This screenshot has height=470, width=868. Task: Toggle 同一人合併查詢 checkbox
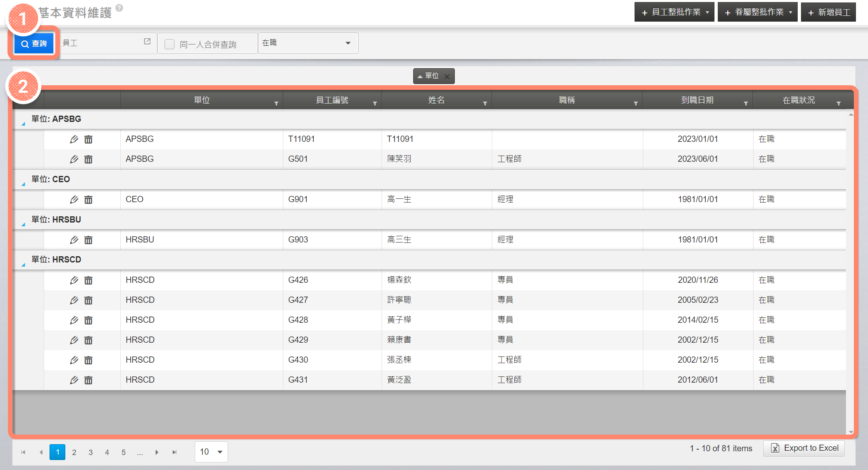point(169,44)
